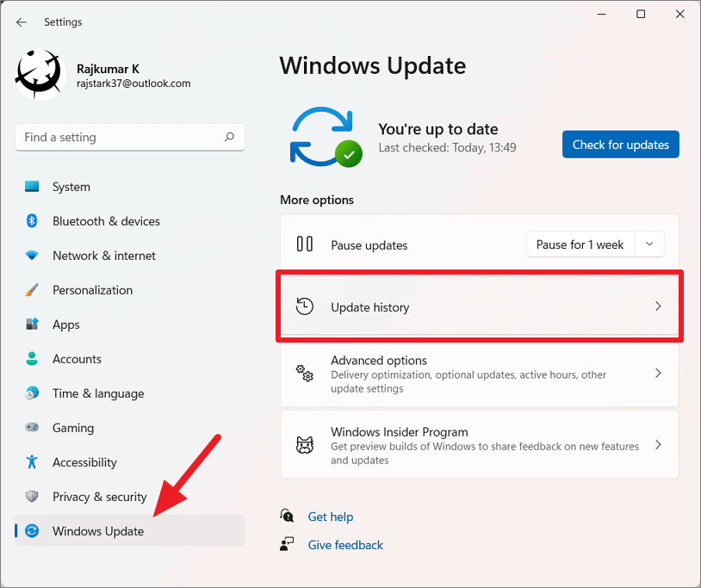Expand Advanced options chevron
The width and height of the screenshot is (701, 588).
tap(658, 373)
